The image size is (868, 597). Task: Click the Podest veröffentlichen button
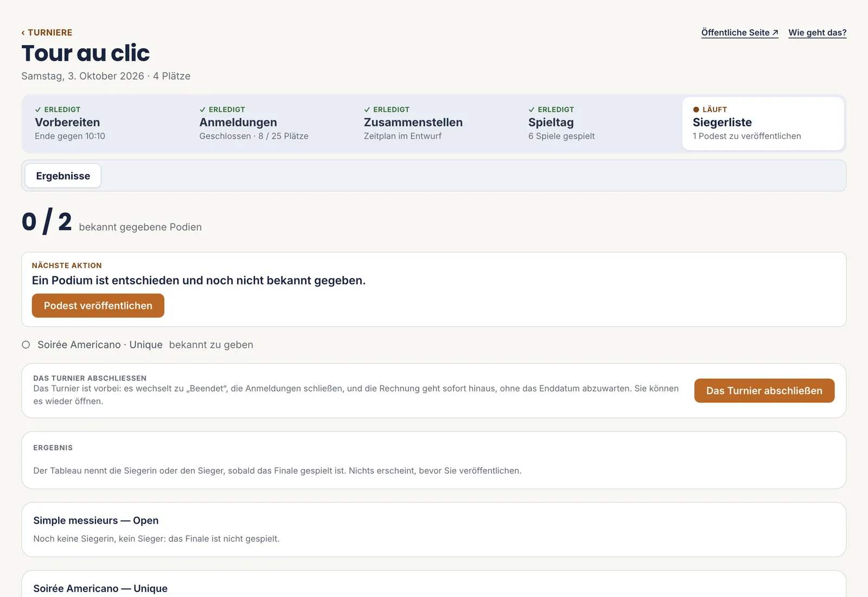click(98, 306)
